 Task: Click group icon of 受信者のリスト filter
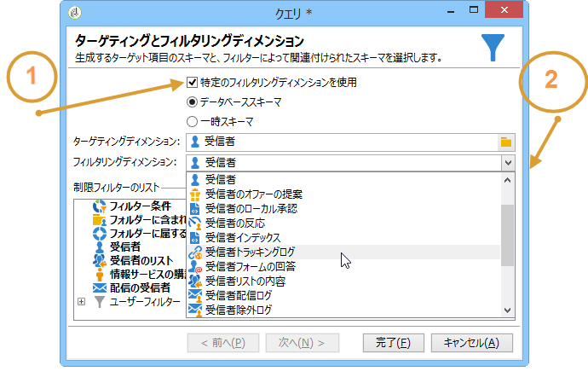pos(100,261)
